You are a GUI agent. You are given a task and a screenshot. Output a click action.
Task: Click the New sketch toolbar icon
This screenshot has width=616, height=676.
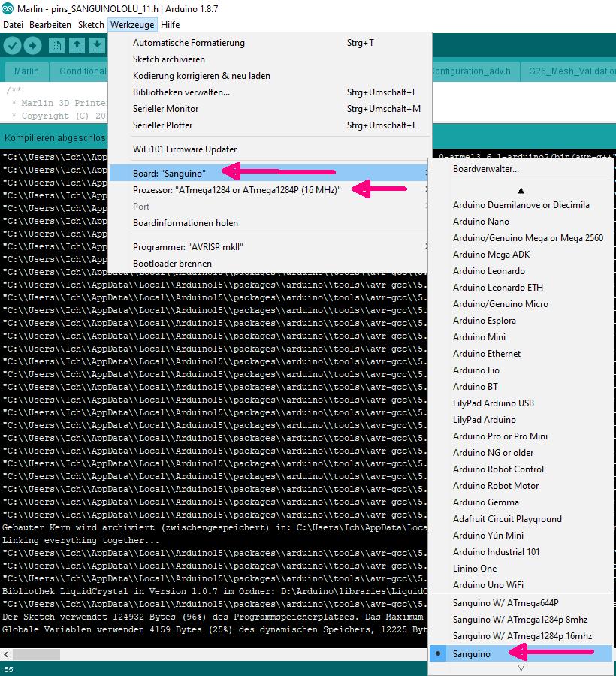[56, 45]
